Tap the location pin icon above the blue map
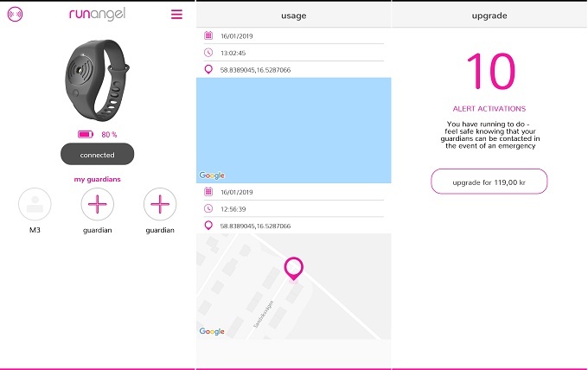The image size is (588, 370). [x=208, y=69]
